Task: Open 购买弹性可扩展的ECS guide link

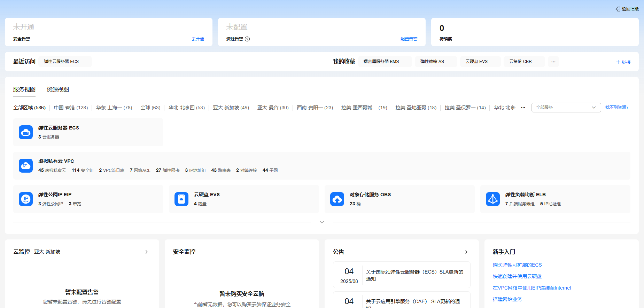Action: click(517, 265)
